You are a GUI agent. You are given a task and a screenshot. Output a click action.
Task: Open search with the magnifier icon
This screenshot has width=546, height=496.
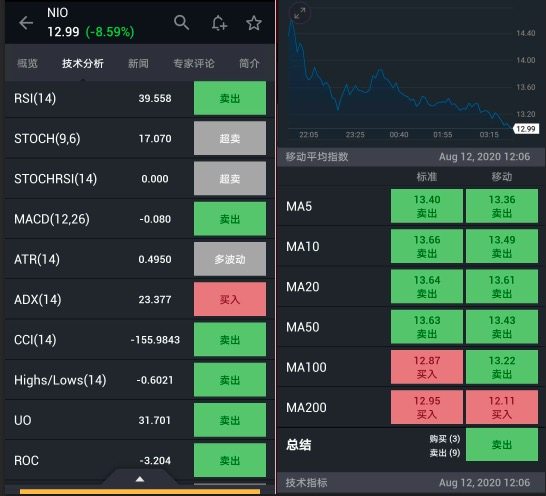[181, 23]
